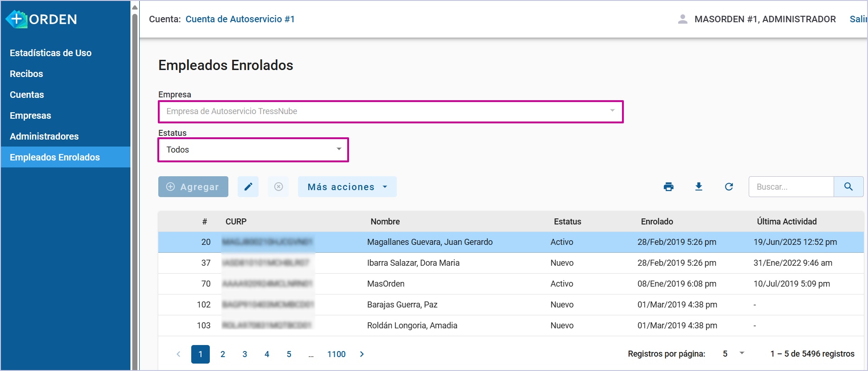Download the employee records

[x=699, y=186]
